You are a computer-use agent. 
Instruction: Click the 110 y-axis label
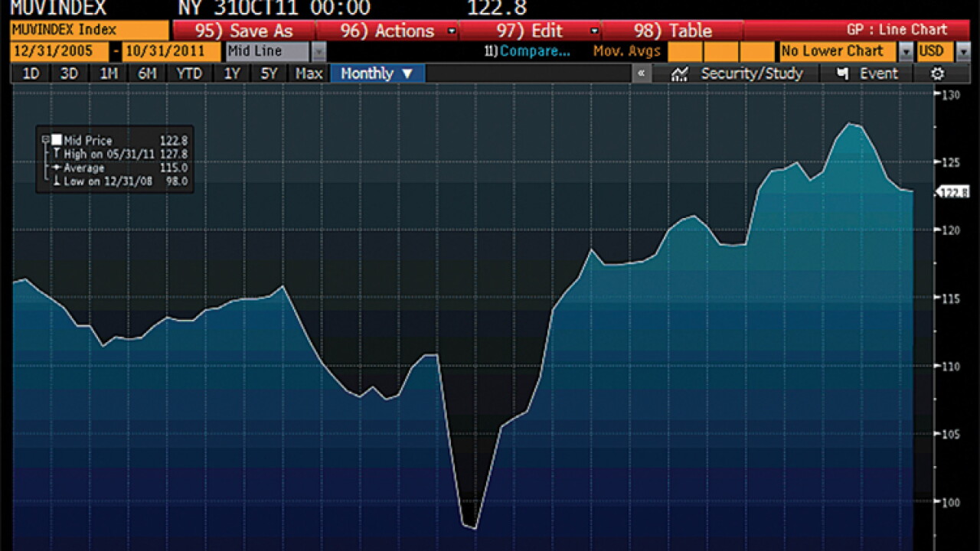tap(951, 367)
